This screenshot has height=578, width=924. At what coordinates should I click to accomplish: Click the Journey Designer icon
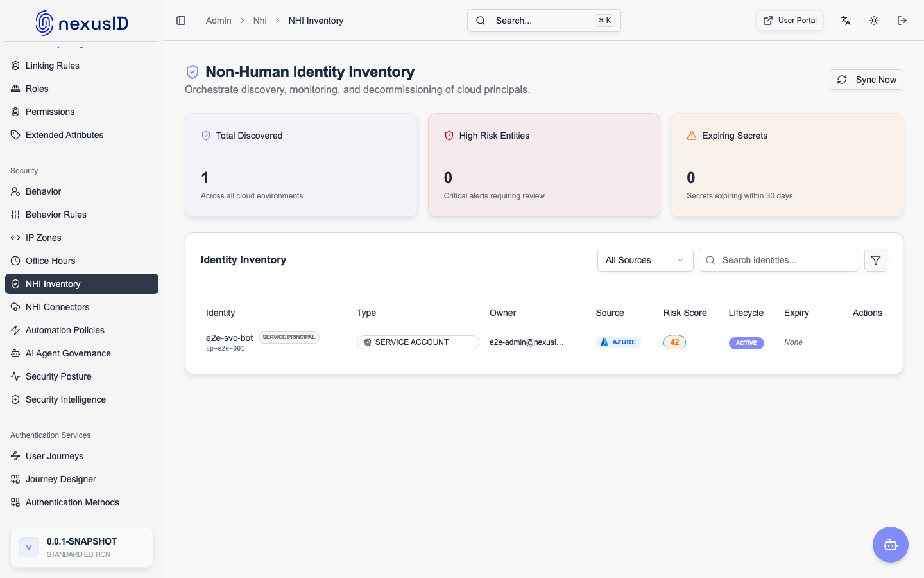pyautogui.click(x=15, y=479)
